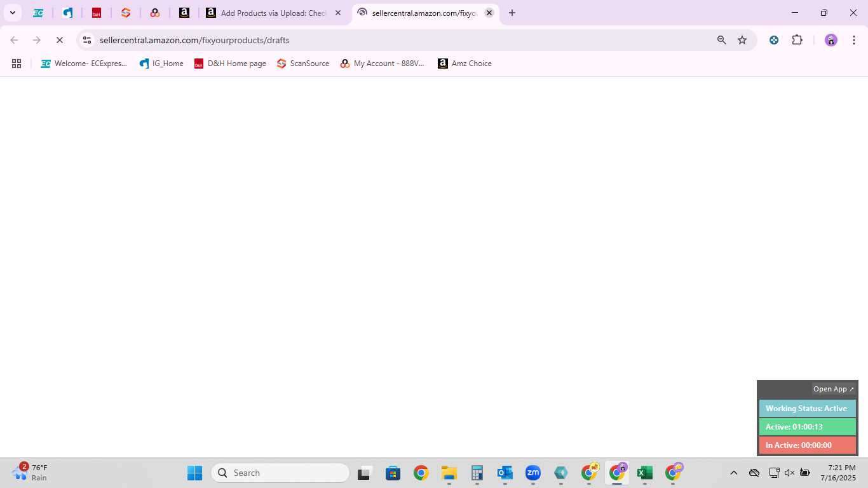Open Calculator from the taskbar
The width and height of the screenshot is (868, 488).
point(477,473)
